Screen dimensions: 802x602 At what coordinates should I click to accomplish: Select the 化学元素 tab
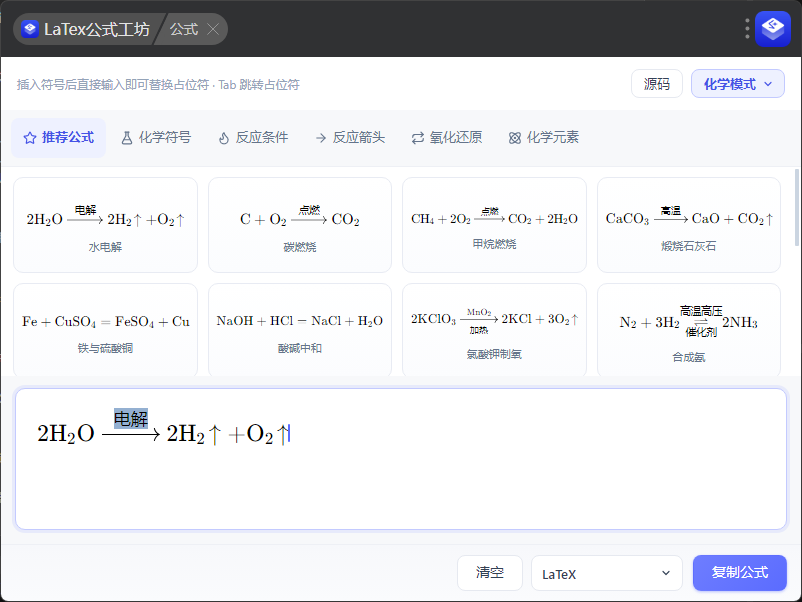pos(544,138)
